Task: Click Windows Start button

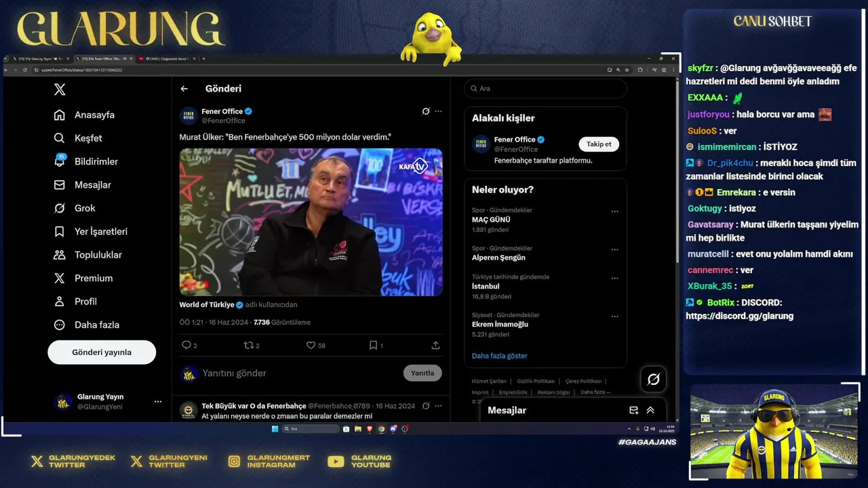Action: click(x=275, y=429)
